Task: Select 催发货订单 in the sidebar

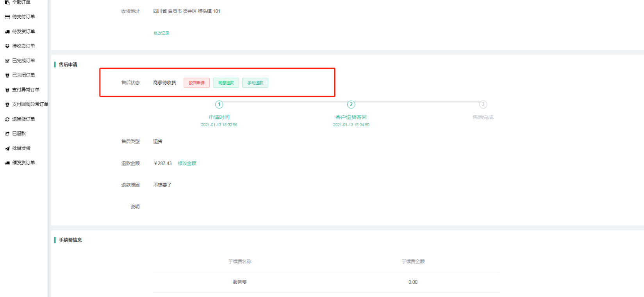Action: [23, 163]
